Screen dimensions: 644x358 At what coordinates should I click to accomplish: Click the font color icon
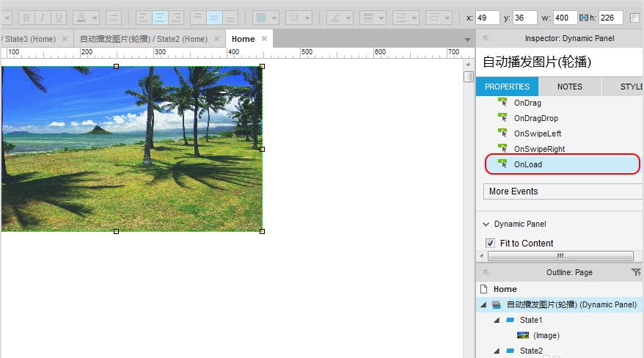(81, 18)
